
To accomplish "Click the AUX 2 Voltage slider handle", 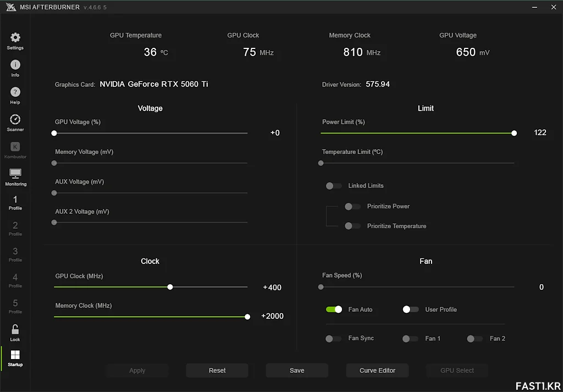I will pyautogui.click(x=54, y=223).
